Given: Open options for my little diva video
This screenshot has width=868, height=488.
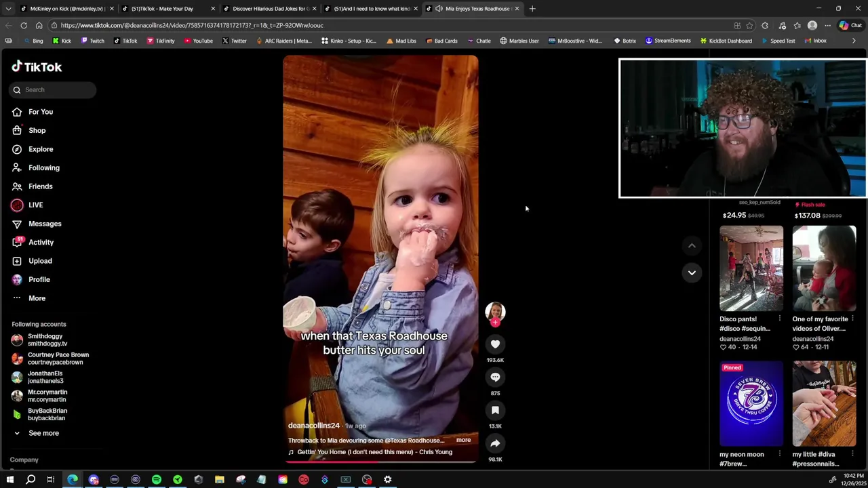Looking at the screenshot, I should coord(852,454).
